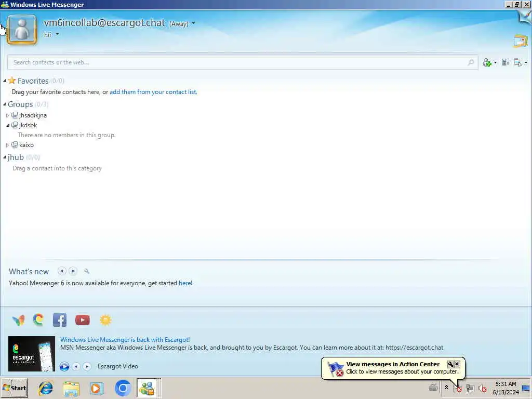Click the View messages in Action Center balloon
This screenshot has width=532, height=399.
(393, 368)
